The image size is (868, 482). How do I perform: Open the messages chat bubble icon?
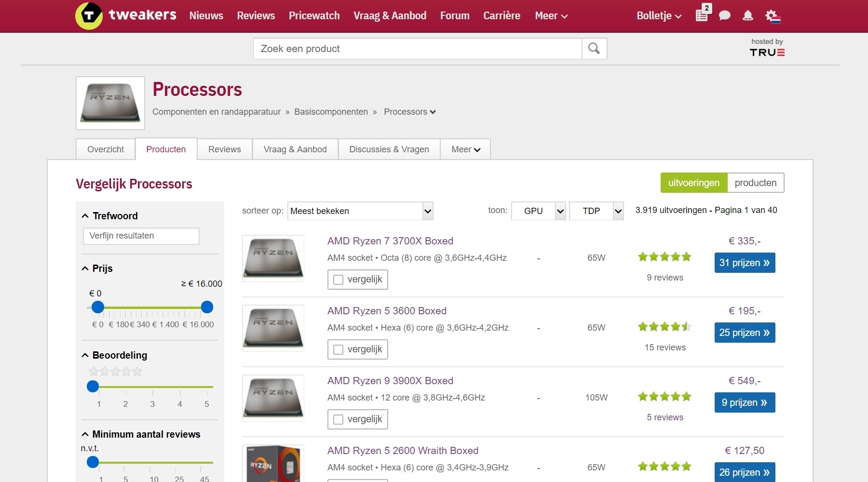pos(724,16)
